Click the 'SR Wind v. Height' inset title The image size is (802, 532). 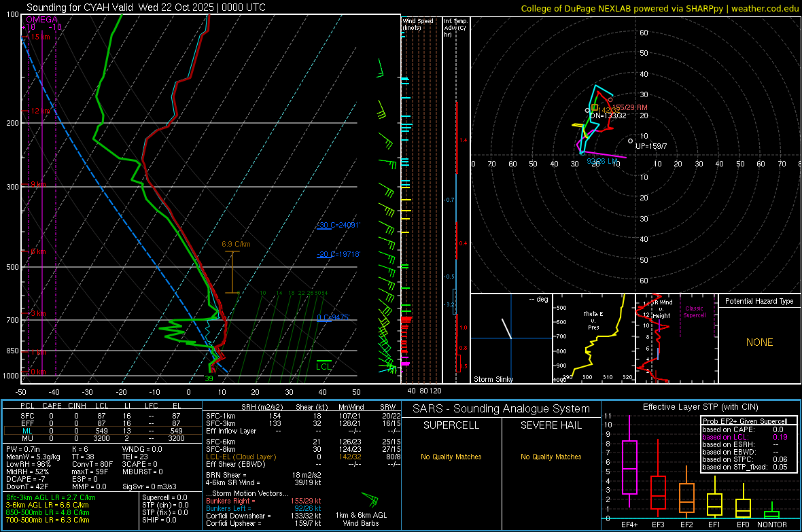click(661, 309)
